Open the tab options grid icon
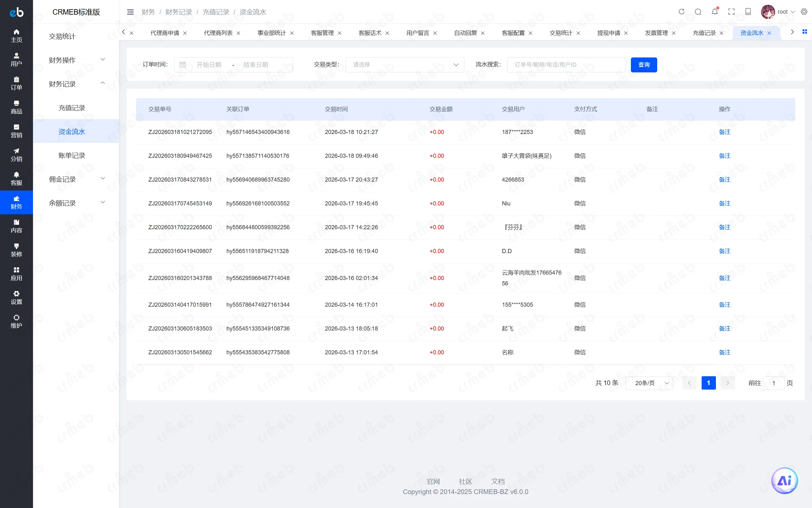 coord(804,31)
